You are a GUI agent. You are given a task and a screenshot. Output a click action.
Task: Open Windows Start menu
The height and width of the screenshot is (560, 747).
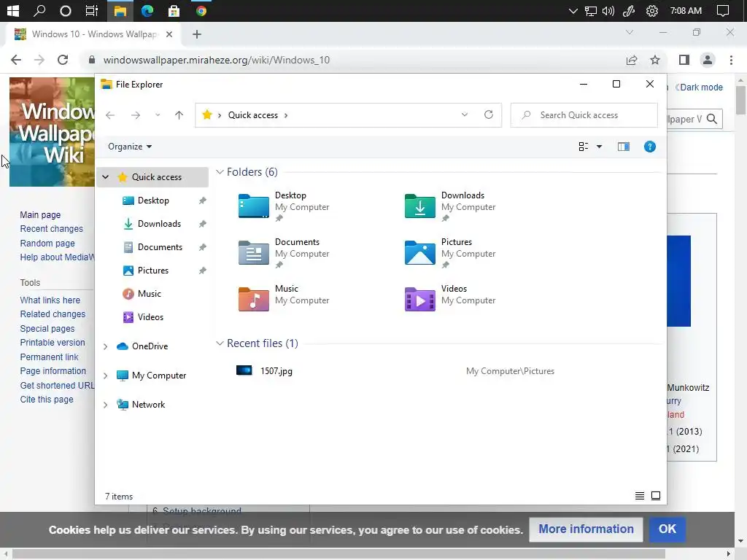[x=13, y=11]
